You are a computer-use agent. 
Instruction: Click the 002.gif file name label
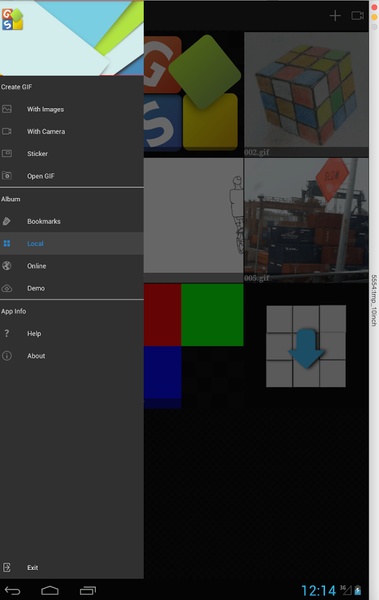point(257,152)
